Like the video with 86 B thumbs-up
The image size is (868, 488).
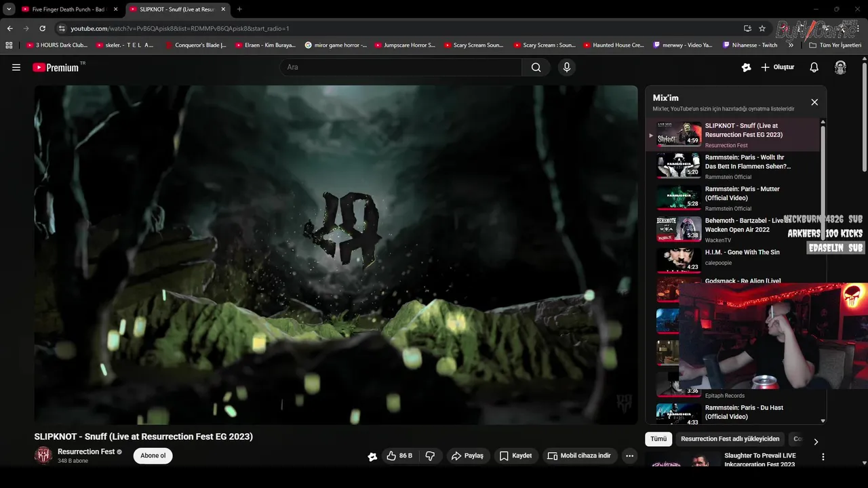(x=399, y=456)
